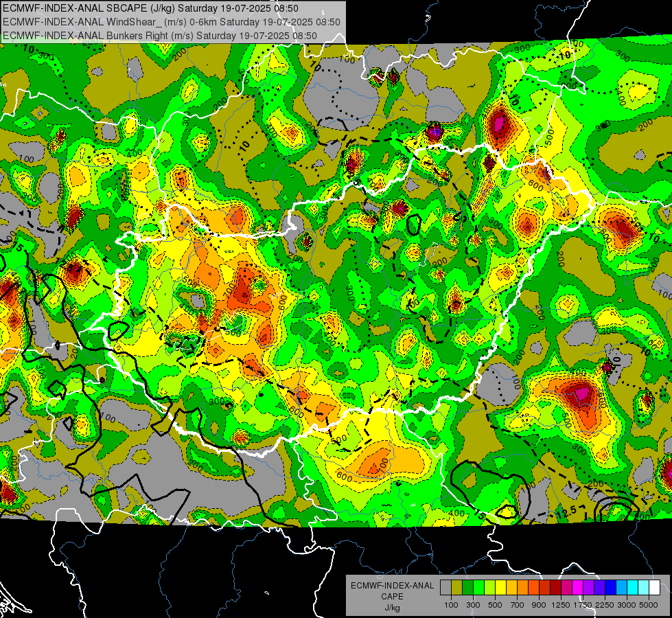Select the cyan legend swatch
Screen dimensions: 672x618
pyautogui.click(x=633, y=588)
